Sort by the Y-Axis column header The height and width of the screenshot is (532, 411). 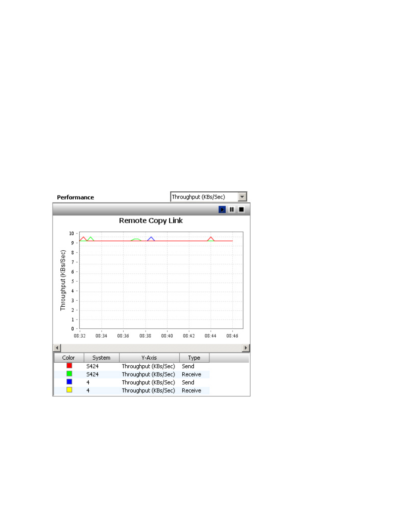(149, 358)
